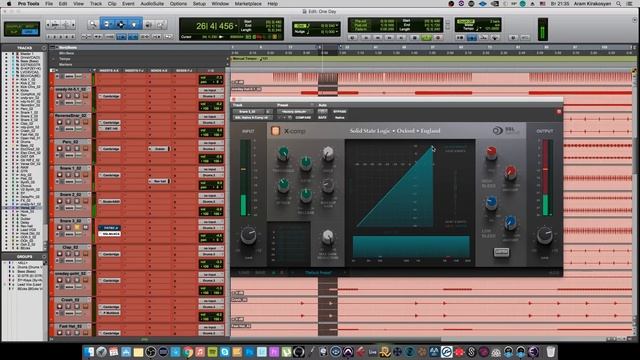Select the Zoomer tool in the toolbar
This screenshot has height=360, width=640.
93,24
